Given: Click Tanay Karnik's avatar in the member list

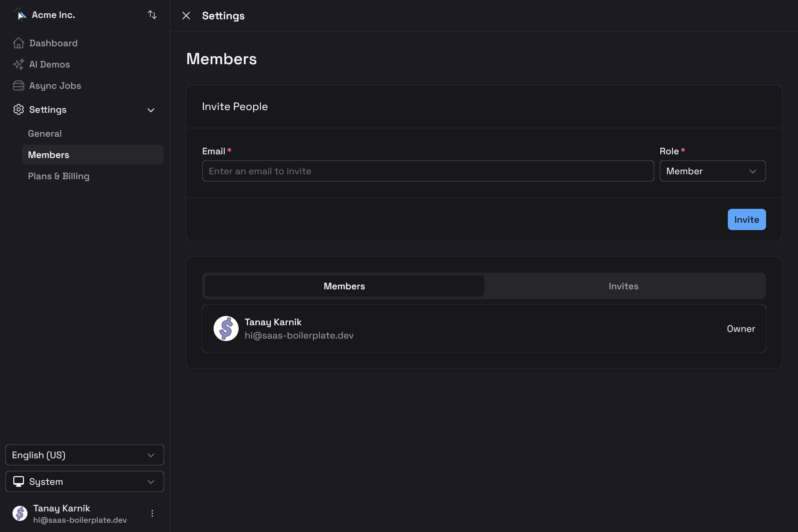Looking at the screenshot, I should point(226,328).
